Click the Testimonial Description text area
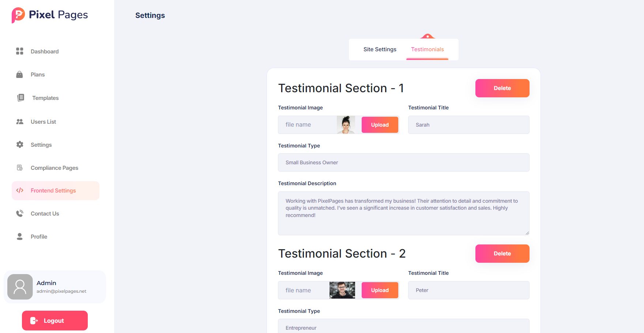Screen dimensions: 644x333 [403, 213]
